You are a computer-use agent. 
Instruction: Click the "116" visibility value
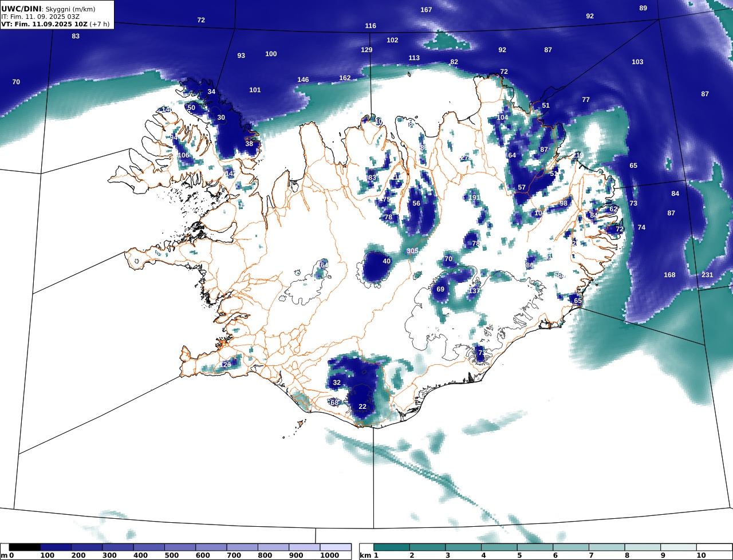click(x=371, y=26)
